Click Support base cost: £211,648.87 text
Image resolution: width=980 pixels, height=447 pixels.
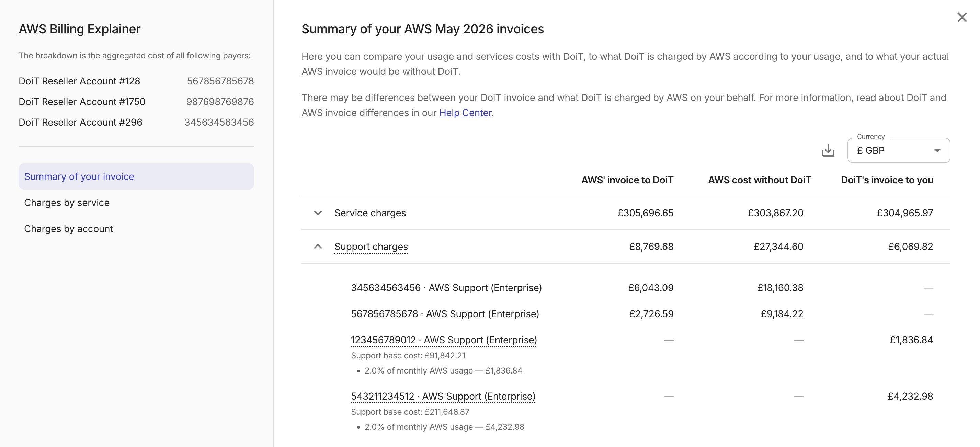coord(410,412)
